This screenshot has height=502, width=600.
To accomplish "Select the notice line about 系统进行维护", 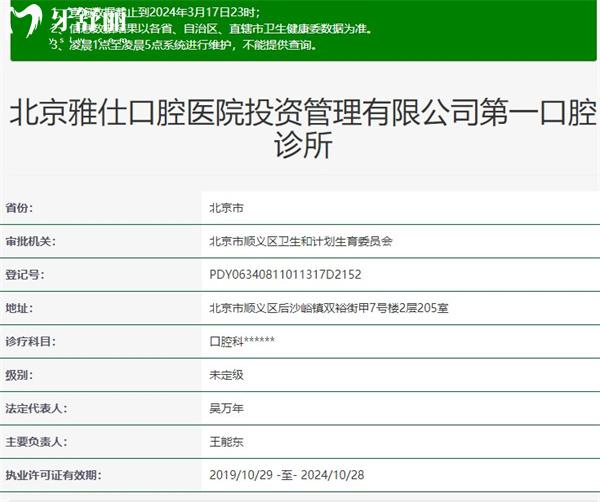I will [x=184, y=45].
